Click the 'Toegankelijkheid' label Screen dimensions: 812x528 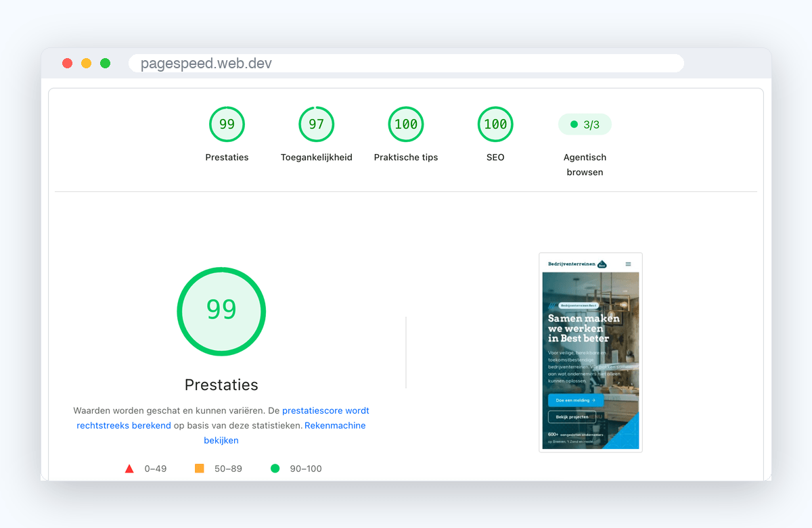[317, 158]
